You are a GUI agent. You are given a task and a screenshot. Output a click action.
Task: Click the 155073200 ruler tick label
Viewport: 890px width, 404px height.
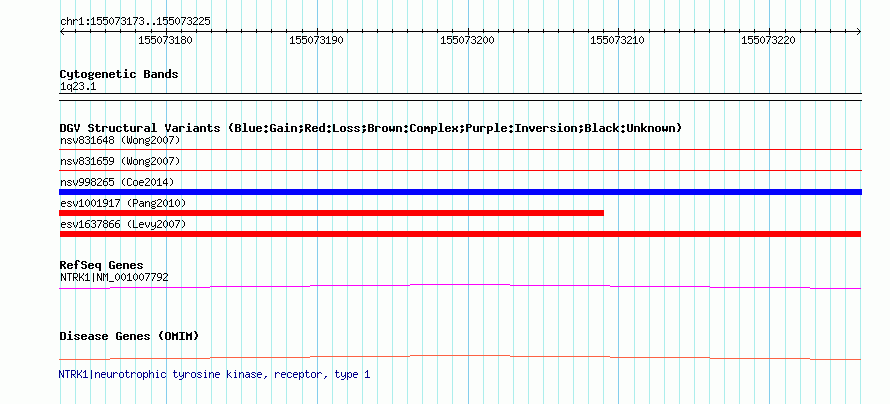coord(467,41)
